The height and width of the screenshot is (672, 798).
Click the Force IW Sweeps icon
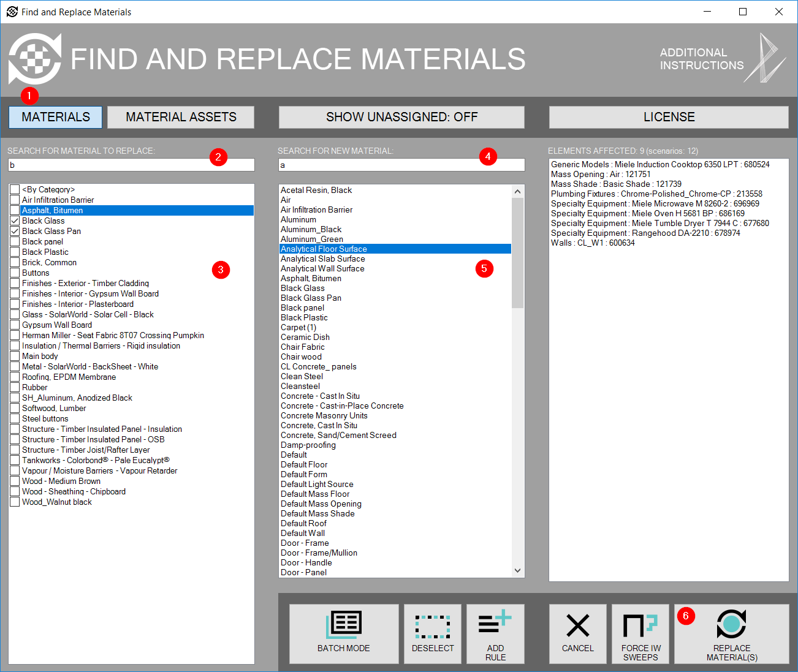[x=640, y=634]
